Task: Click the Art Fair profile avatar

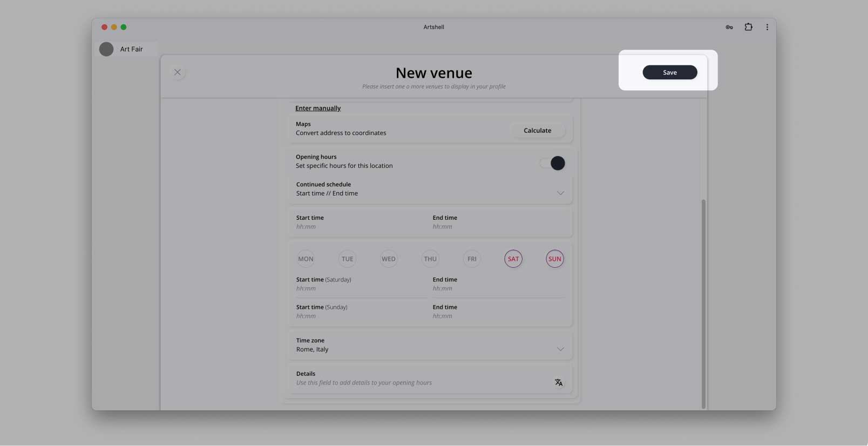Action: coord(106,49)
